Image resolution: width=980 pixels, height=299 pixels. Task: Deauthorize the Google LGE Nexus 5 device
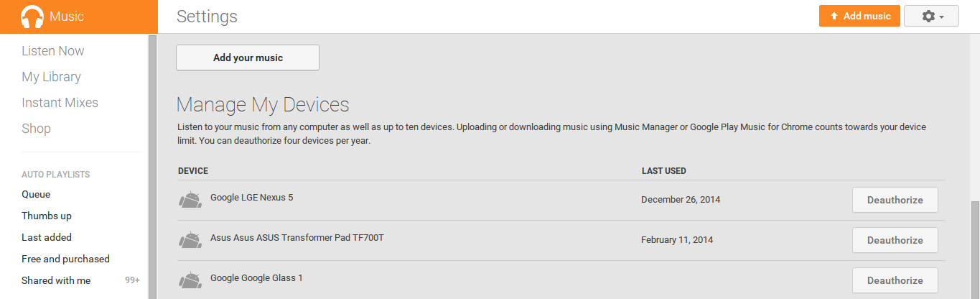[895, 200]
